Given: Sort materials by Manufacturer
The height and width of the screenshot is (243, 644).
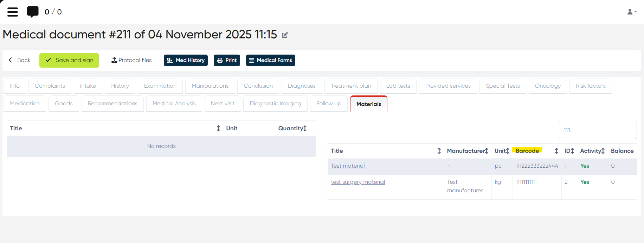Looking at the screenshot, I should (487, 151).
